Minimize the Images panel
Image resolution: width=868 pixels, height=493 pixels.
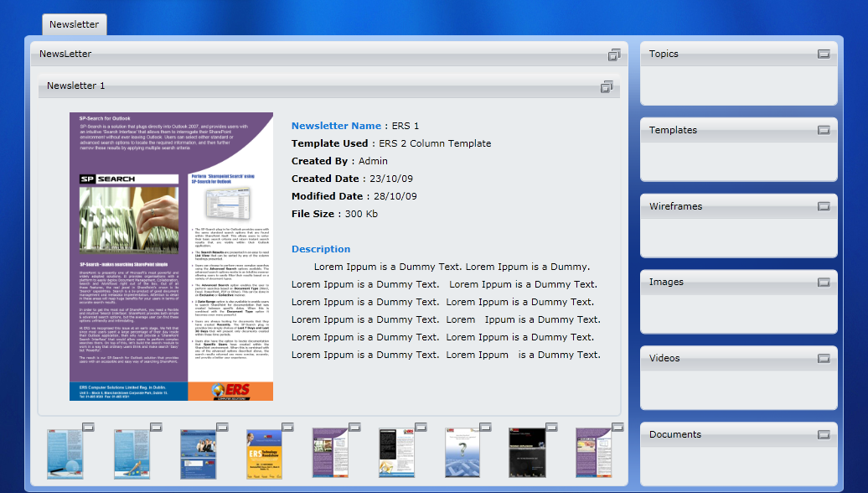(x=824, y=282)
